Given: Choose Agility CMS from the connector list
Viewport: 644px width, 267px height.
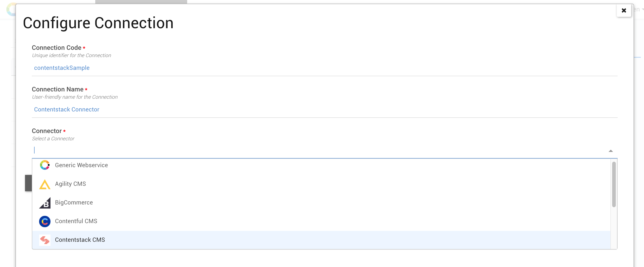Looking at the screenshot, I should (x=70, y=184).
